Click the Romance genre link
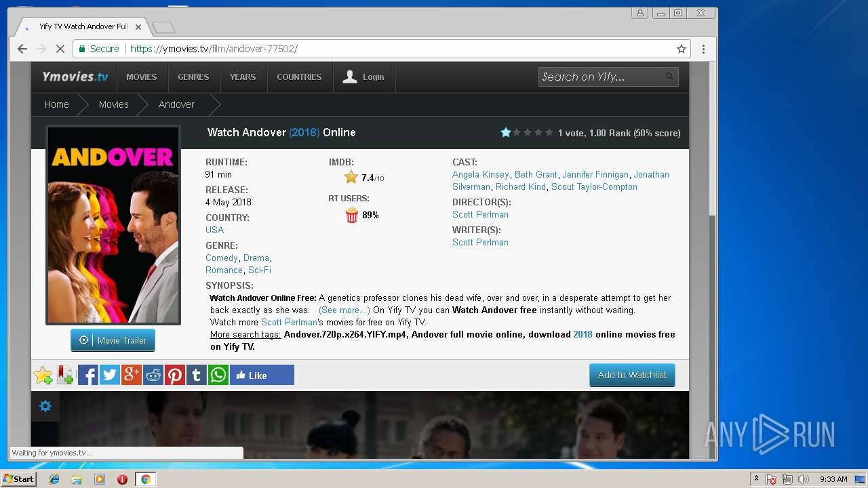This screenshot has height=488, width=868. 224,270
